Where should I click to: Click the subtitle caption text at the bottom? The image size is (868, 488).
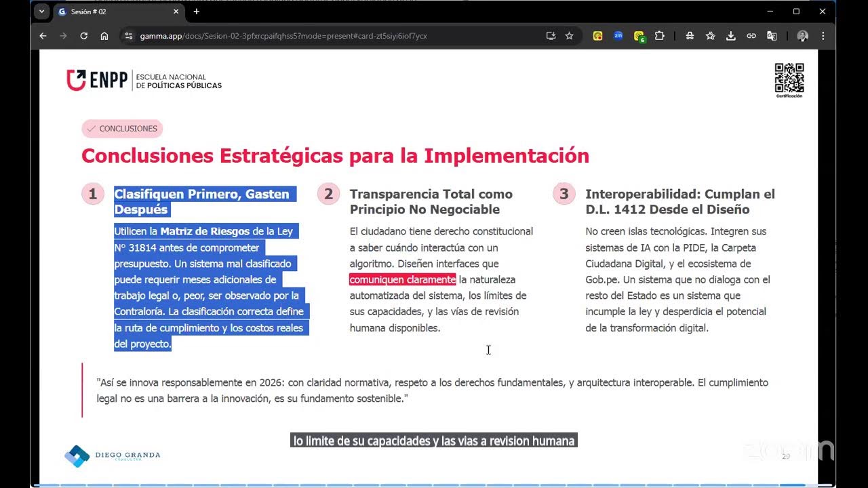434,441
